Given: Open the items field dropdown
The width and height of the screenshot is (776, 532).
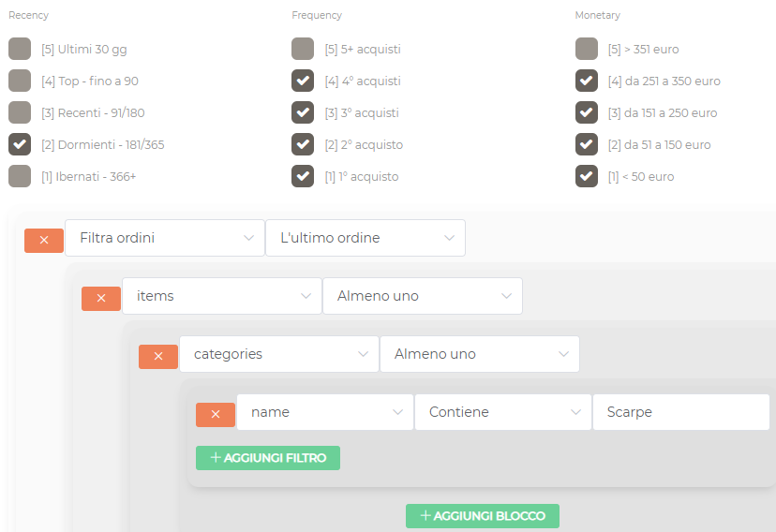Looking at the screenshot, I should [x=222, y=296].
